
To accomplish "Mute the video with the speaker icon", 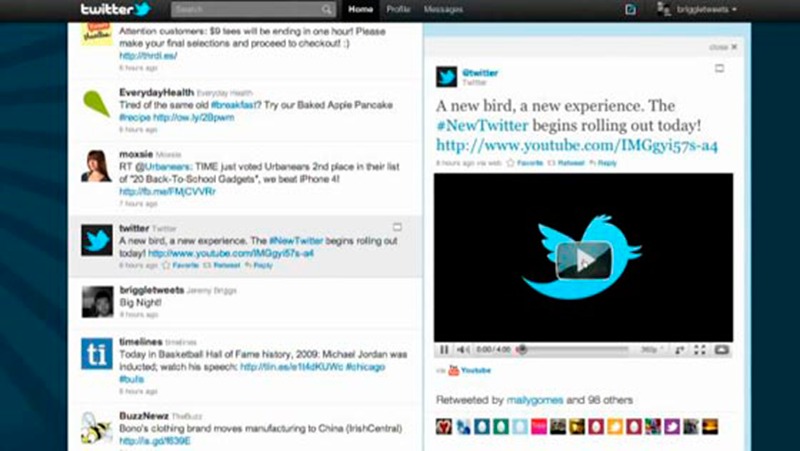I will click(x=463, y=349).
